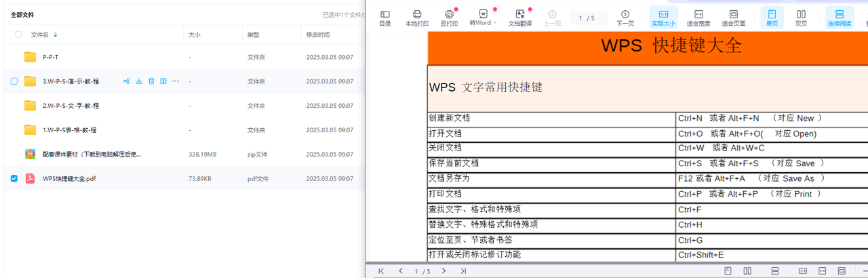Click the zoom out minus in bottom bar
868x278 pixels.
864,271
